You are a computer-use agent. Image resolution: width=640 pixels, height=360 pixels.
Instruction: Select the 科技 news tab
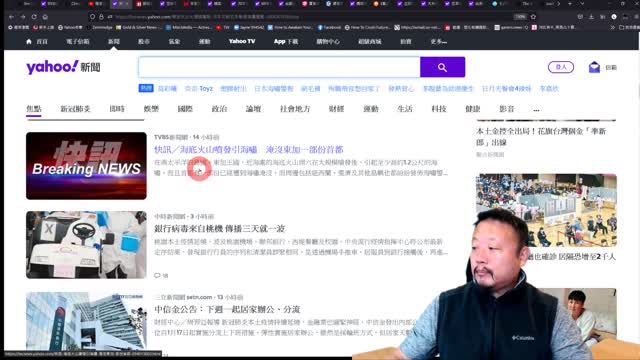pyautogui.click(x=439, y=109)
